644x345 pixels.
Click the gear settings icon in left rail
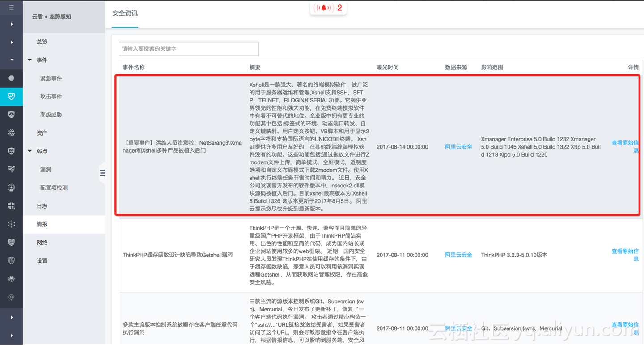12,132
